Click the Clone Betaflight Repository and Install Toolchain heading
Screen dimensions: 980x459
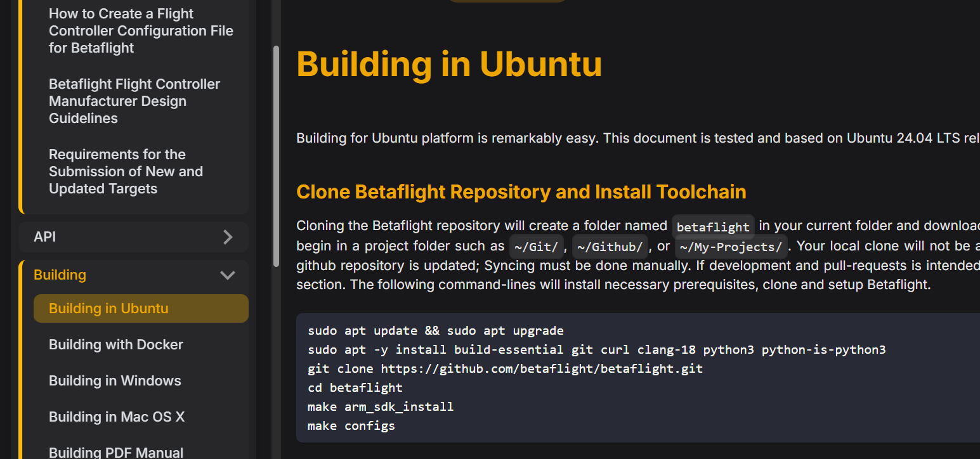[521, 192]
